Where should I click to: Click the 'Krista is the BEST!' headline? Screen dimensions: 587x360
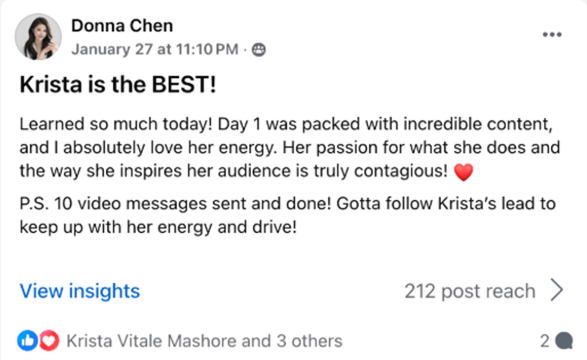(118, 84)
